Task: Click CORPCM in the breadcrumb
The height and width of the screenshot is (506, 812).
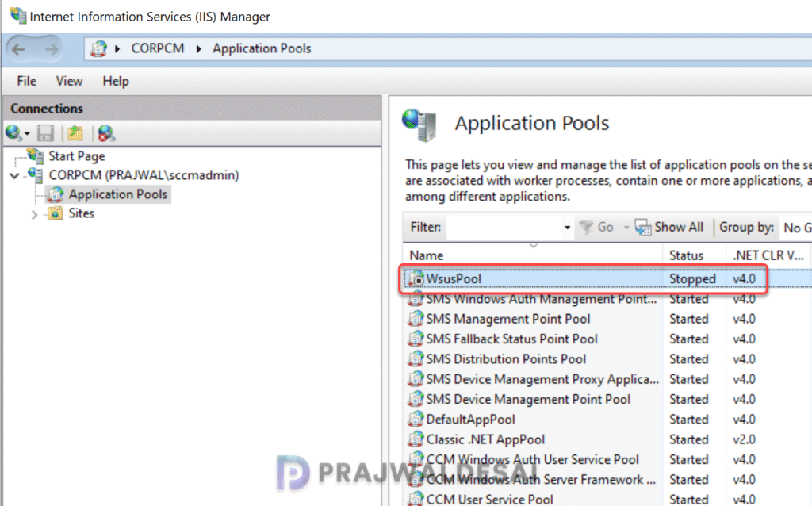Action: point(158,48)
